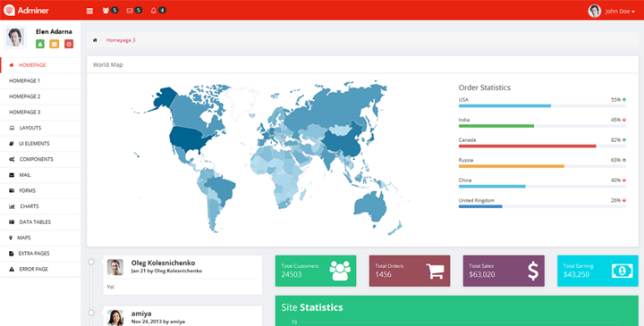Click Elen Adarna's profile photo
The image size is (644, 326).
click(15, 37)
